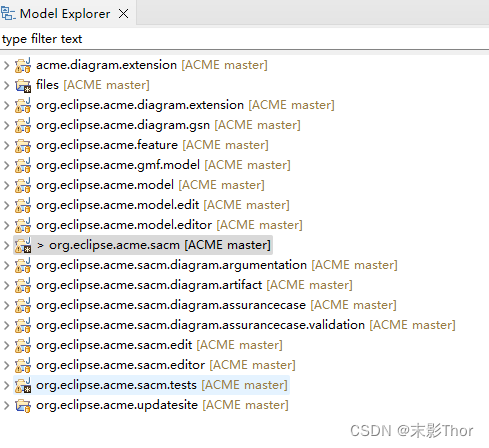Click the sacm.diagram.assurancecase project icon
This screenshot has width=489, height=448.
(x=23, y=305)
